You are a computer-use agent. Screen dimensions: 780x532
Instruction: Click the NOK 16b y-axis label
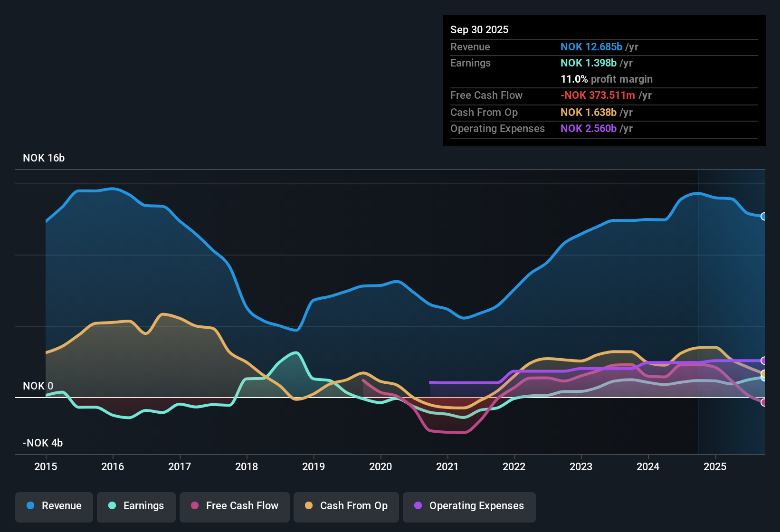[x=44, y=158]
